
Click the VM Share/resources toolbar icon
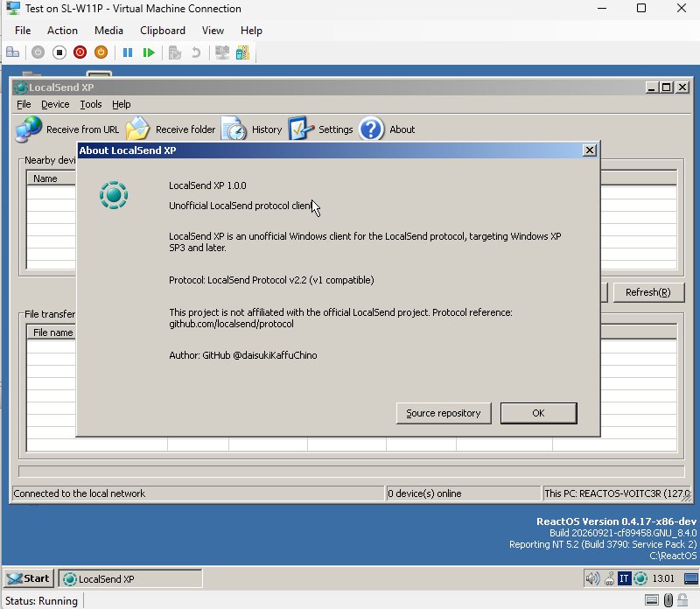243,52
